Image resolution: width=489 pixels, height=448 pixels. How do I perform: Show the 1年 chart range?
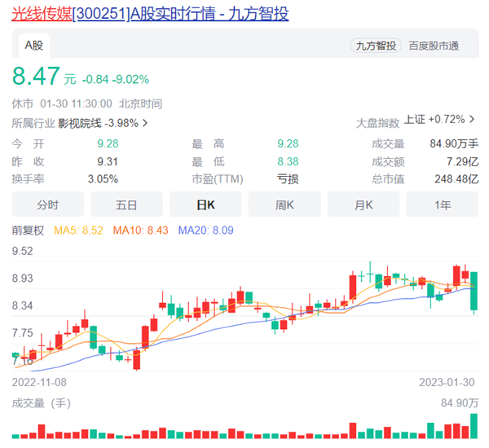click(443, 204)
